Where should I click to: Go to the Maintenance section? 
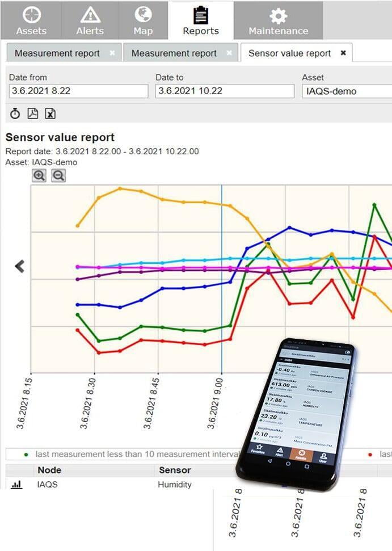[x=278, y=20]
